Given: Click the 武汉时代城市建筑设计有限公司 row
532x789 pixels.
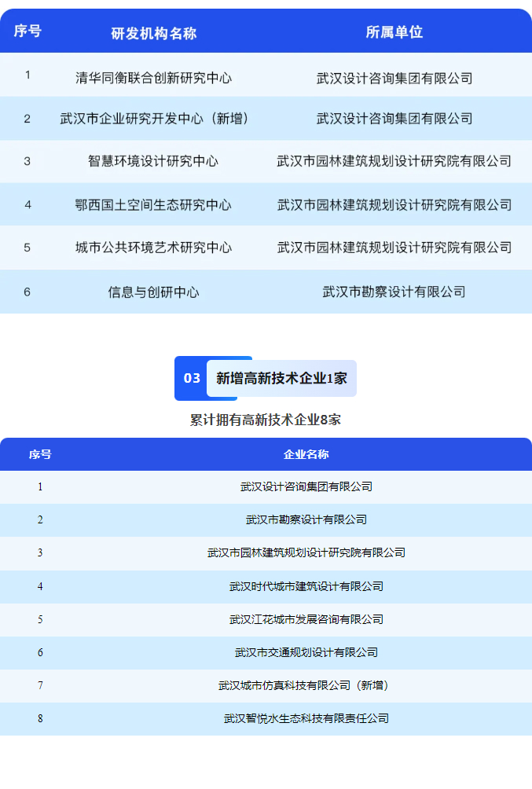Looking at the screenshot, I should [x=266, y=586].
